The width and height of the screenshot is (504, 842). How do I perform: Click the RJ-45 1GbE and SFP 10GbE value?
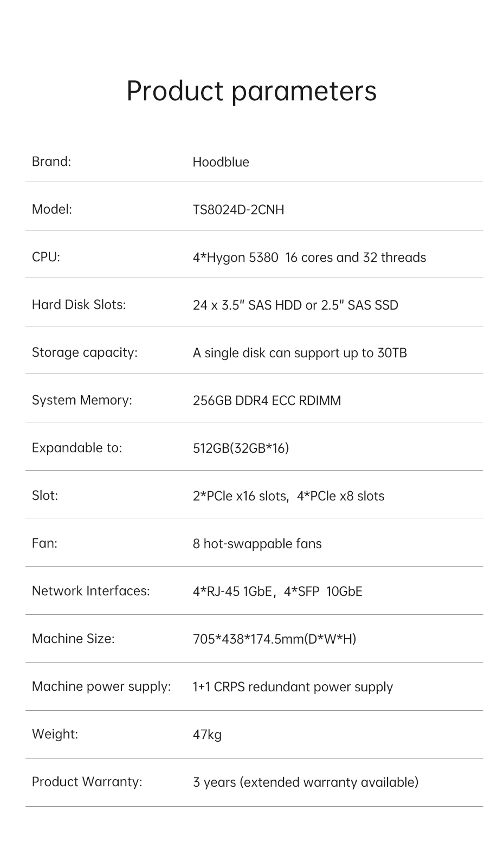tap(277, 592)
